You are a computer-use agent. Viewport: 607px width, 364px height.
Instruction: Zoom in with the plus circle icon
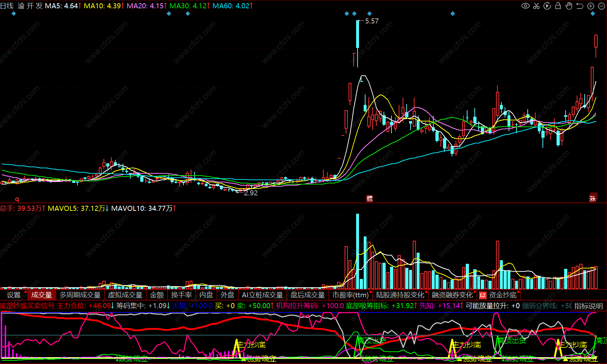pos(590,6)
